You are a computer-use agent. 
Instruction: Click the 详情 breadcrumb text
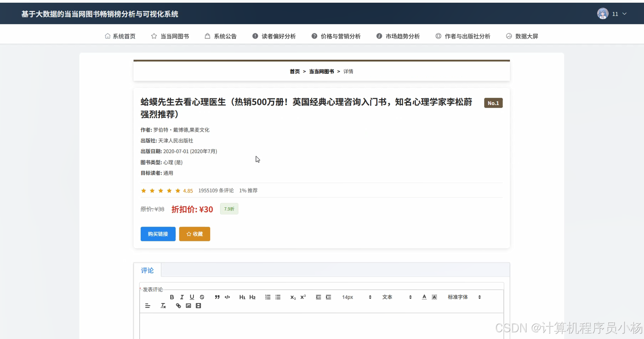pos(348,71)
